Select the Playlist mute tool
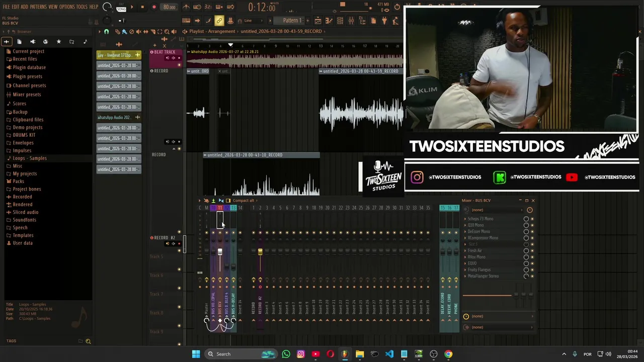 pyautogui.click(x=139, y=31)
